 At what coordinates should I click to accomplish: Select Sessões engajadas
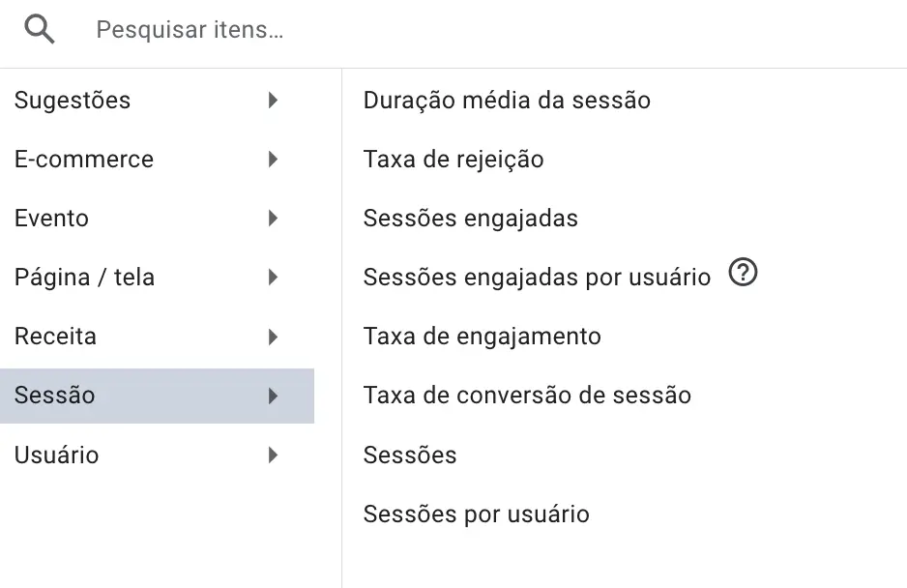click(470, 218)
